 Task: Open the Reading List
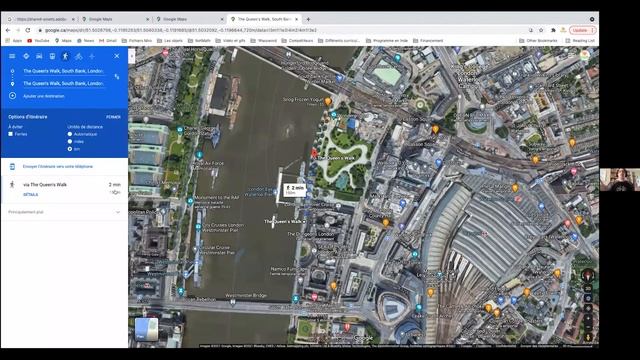pos(580,41)
